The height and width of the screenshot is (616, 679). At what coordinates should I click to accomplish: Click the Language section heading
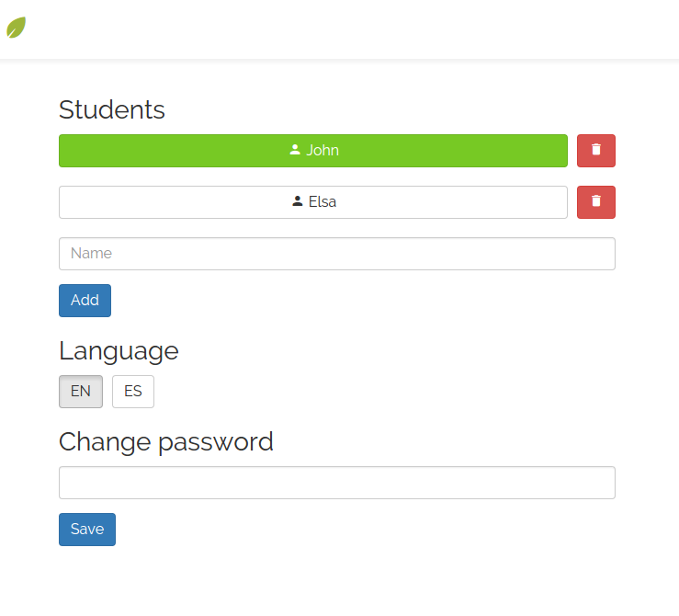tap(119, 351)
